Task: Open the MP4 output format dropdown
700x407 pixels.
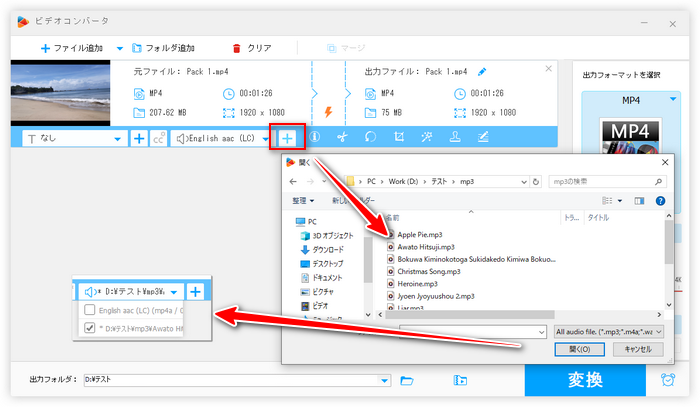Action: point(630,100)
